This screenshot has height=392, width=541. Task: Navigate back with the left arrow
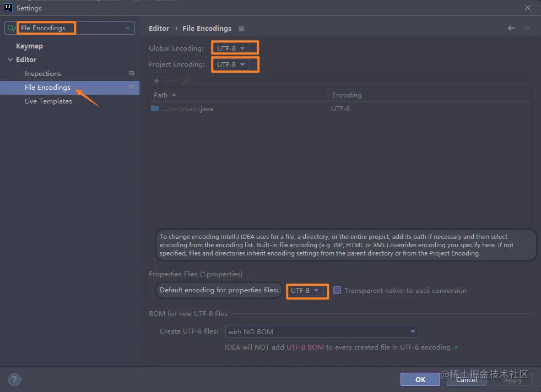click(511, 28)
